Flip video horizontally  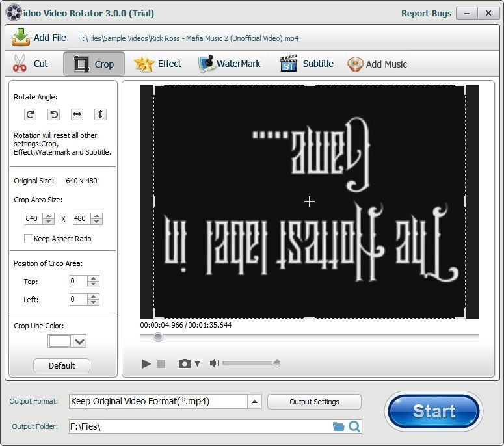[x=77, y=114]
